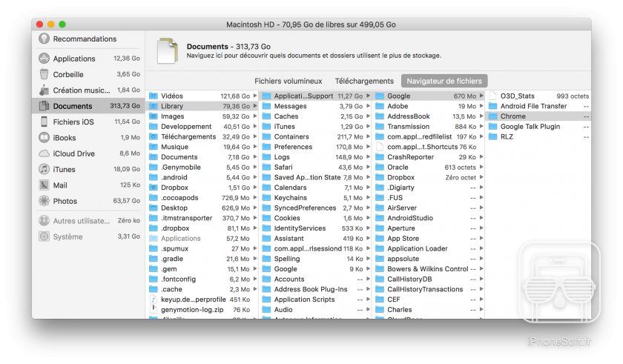Select the Applicati…Support folder row
This screenshot has height=364, width=623.
click(x=315, y=96)
